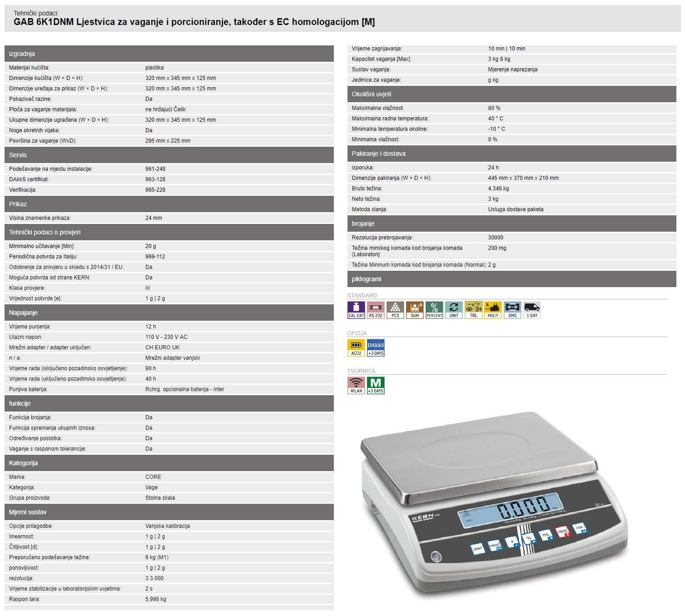Click the UNIT switching pictogram
The width and height of the screenshot is (685, 616).
[454, 310]
